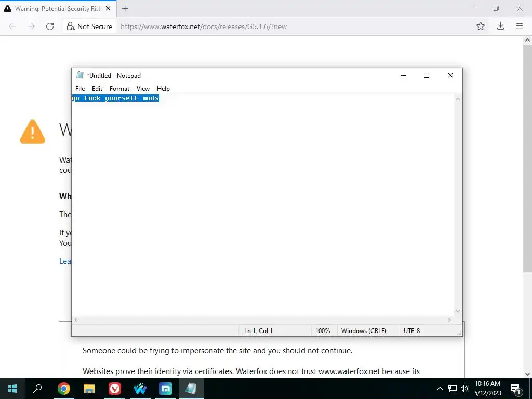Viewport: 532px width, 399px height.
Task: Launch Google Chrome from the taskbar
Action: pyautogui.click(x=63, y=389)
